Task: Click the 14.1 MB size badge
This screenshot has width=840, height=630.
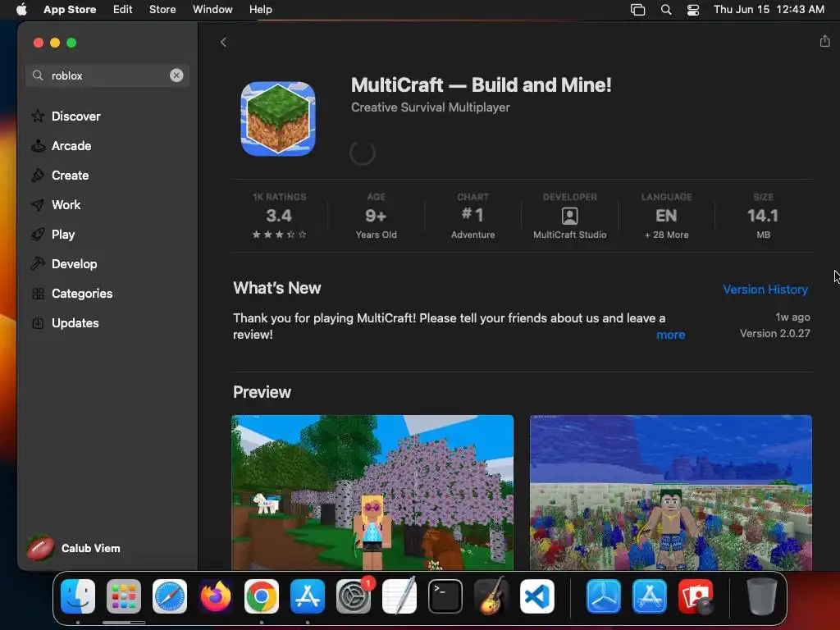Action: point(763,216)
